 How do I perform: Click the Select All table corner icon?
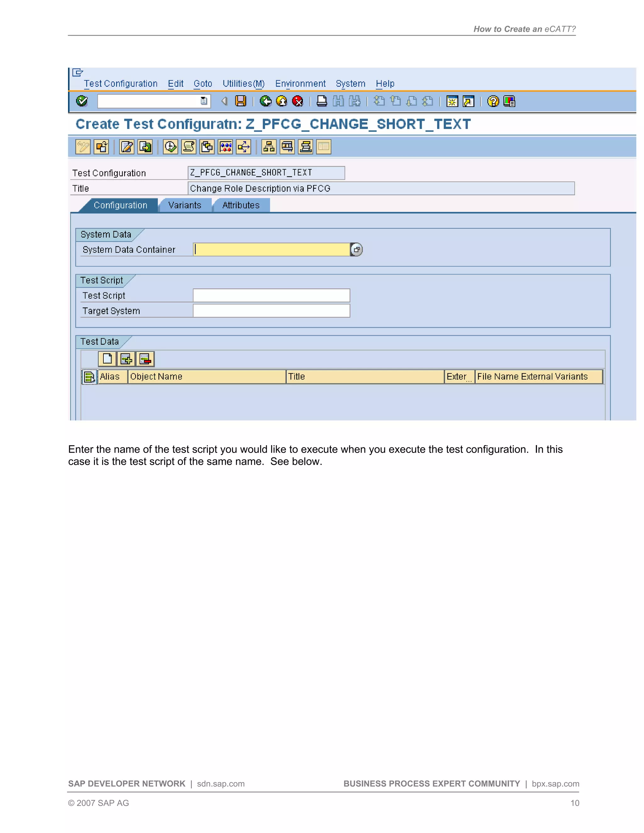89,377
